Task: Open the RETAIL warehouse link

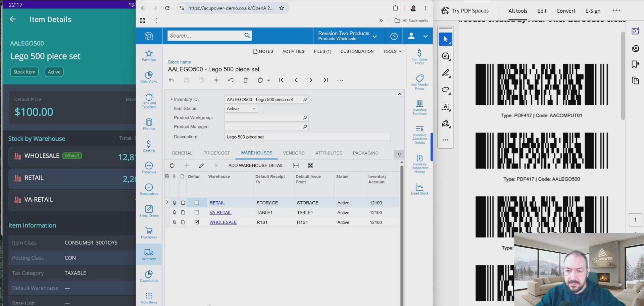Action: point(217,203)
